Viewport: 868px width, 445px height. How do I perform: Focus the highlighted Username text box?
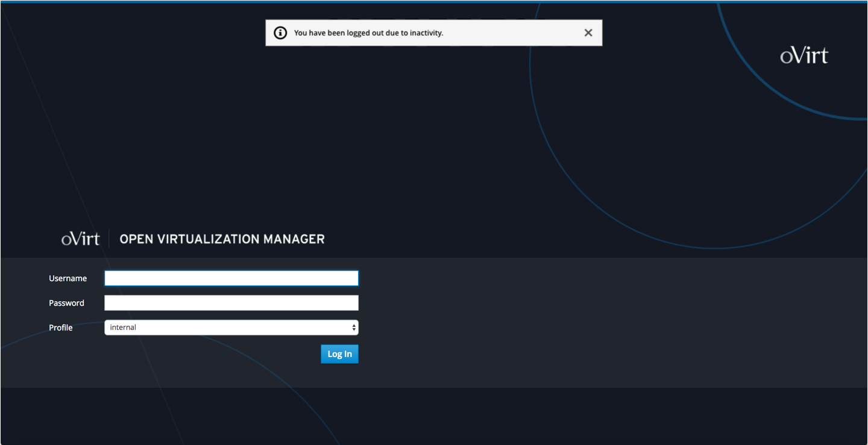pyautogui.click(x=231, y=278)
